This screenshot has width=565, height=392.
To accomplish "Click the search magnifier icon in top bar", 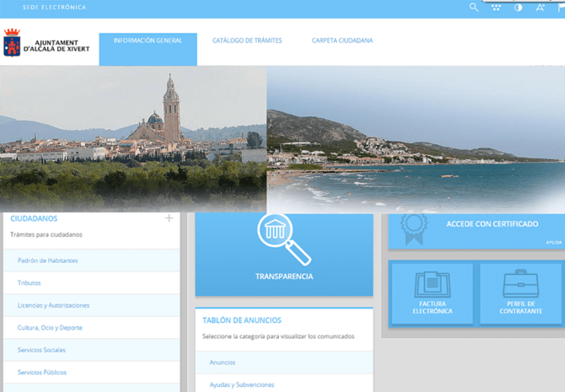I will click(473, 8).
